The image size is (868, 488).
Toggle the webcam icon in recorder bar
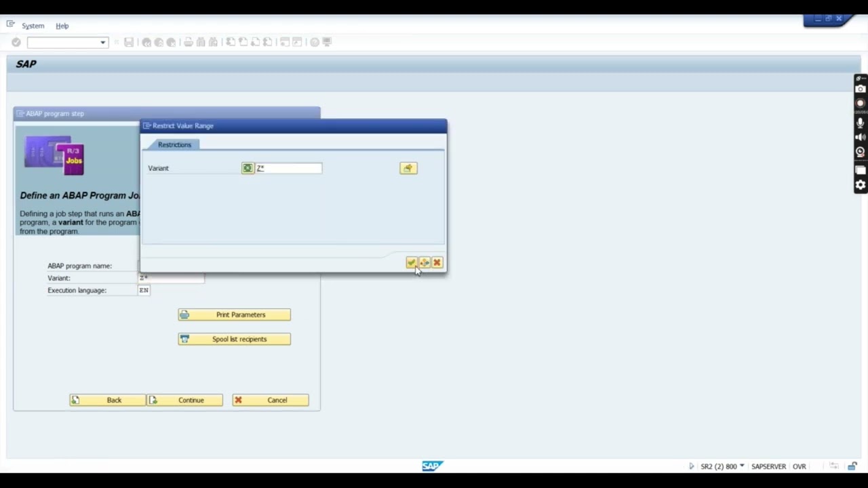coord(861,152)
